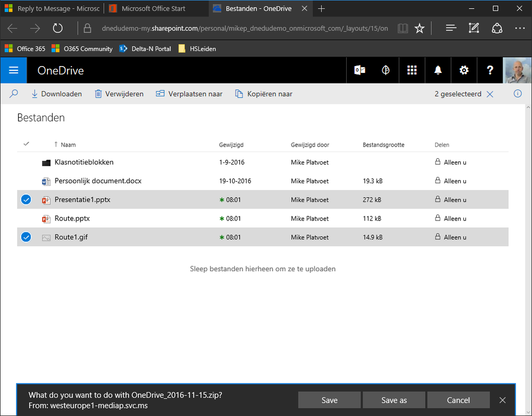Click the search magnifier icon
The height and width of the screenshot is (416, 532).
coord(14,94)
